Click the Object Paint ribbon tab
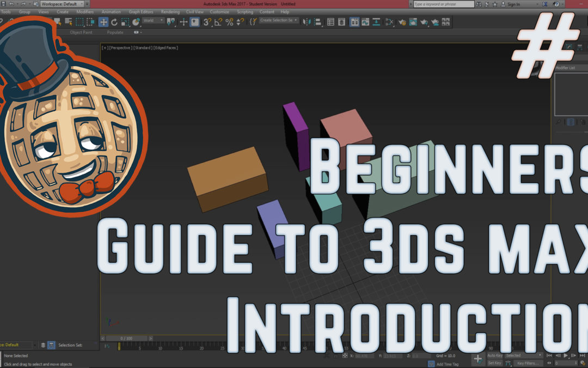The width and height of the screenshot is (588, 368). pos(81,32)
